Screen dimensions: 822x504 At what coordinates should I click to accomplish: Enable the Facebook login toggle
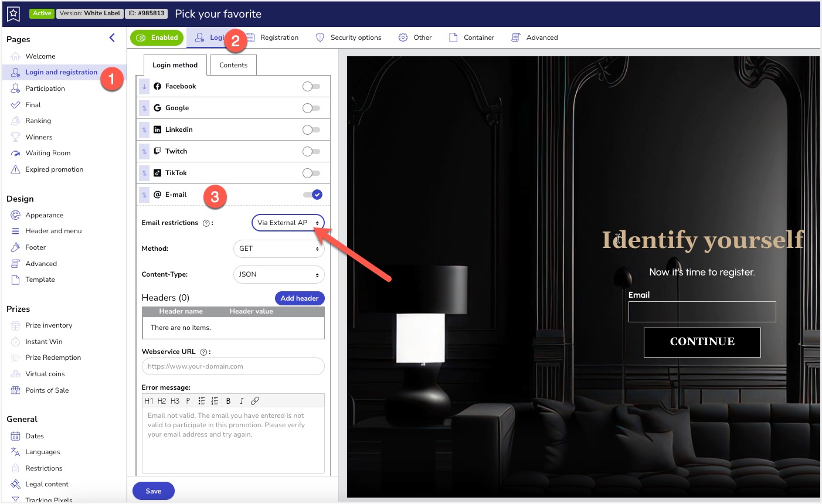coord(311,86)
